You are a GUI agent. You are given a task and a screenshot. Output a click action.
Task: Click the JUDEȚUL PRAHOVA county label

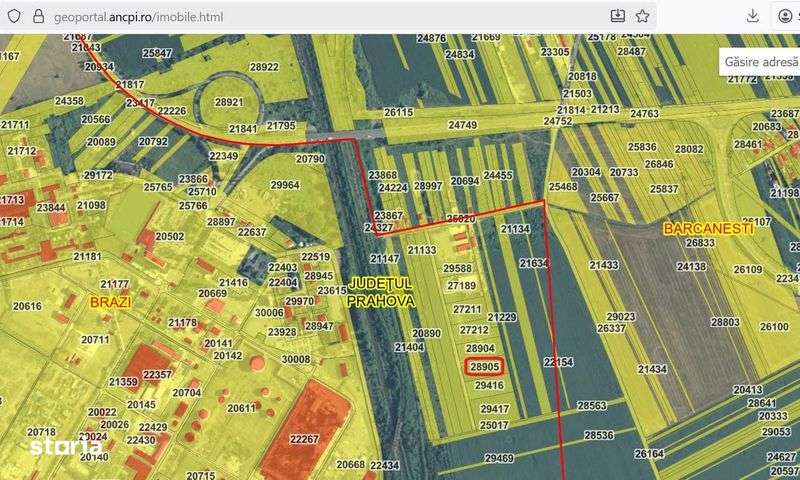[x=380, y=292]
